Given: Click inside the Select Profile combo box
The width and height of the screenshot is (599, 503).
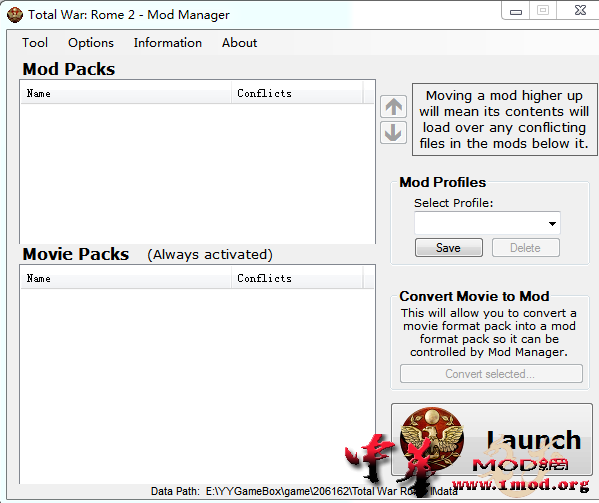Looking at the screenshot, I should (487, 223).
